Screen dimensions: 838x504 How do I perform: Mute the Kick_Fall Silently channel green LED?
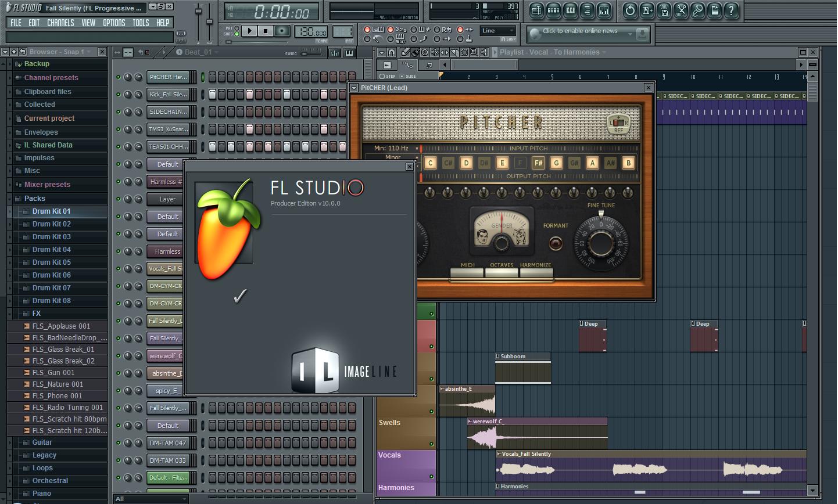pos(118,94)
